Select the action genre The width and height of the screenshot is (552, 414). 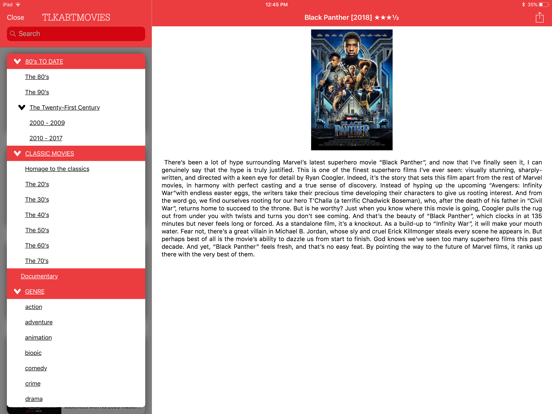click(33, 307)
